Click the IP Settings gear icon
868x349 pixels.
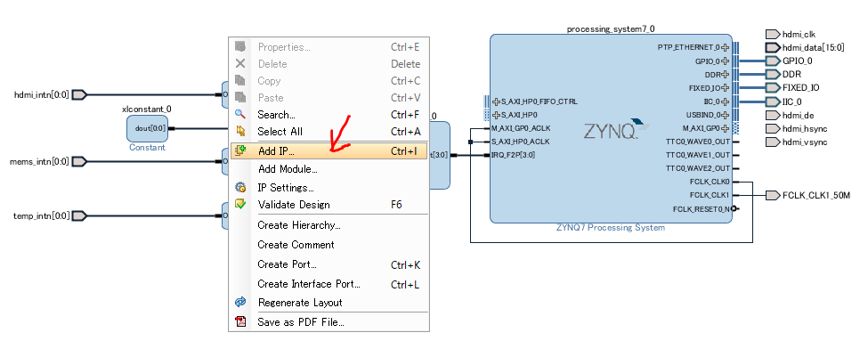click(240, 187)
